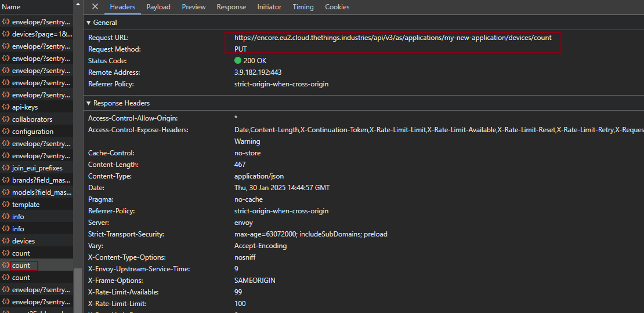Click the icon of the devices request
This screenshot has width=644, height=313.
click(x=6, y=241)
